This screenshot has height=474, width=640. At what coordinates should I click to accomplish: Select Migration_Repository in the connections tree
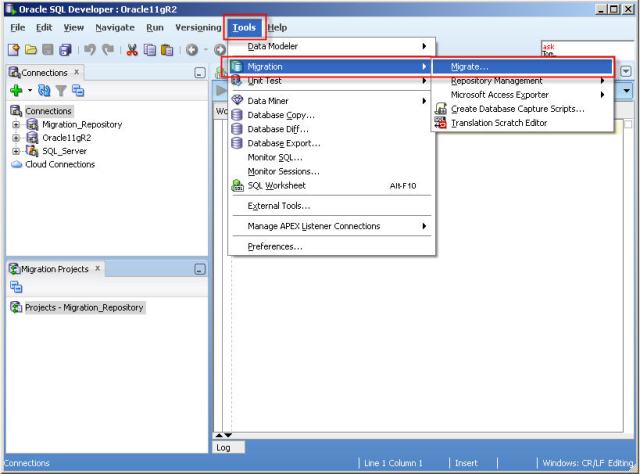point(82,125)
